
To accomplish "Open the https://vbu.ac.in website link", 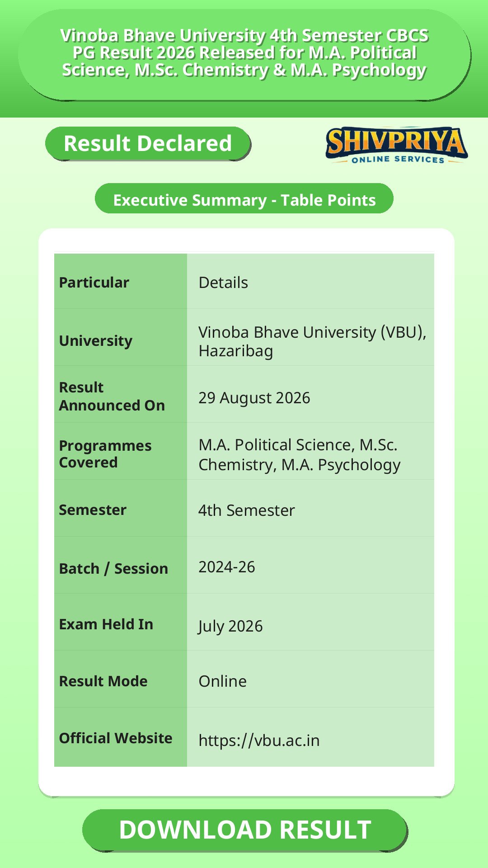I will click(x=259, y=741).
